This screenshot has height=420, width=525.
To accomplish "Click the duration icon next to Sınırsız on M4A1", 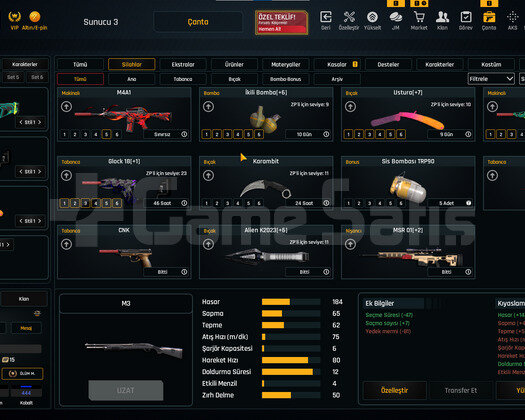I will [x=184, y=134].
